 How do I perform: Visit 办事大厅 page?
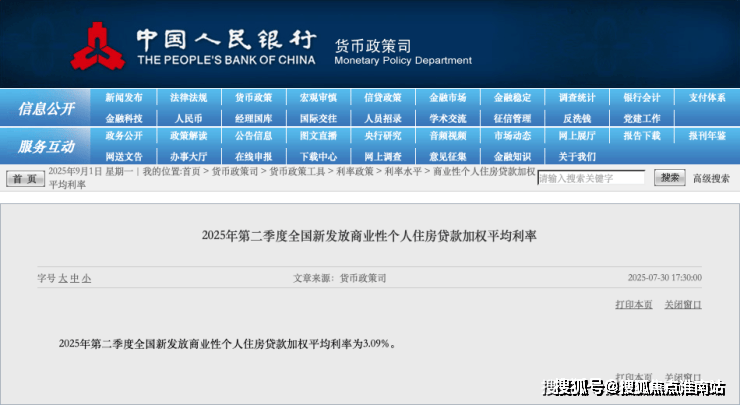click(x=188, y=156)
